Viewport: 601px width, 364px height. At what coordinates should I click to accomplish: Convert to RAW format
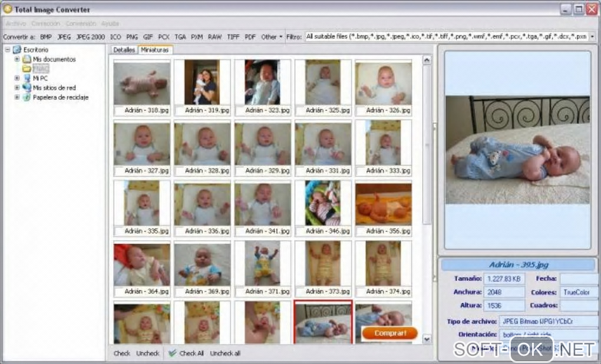214,37
